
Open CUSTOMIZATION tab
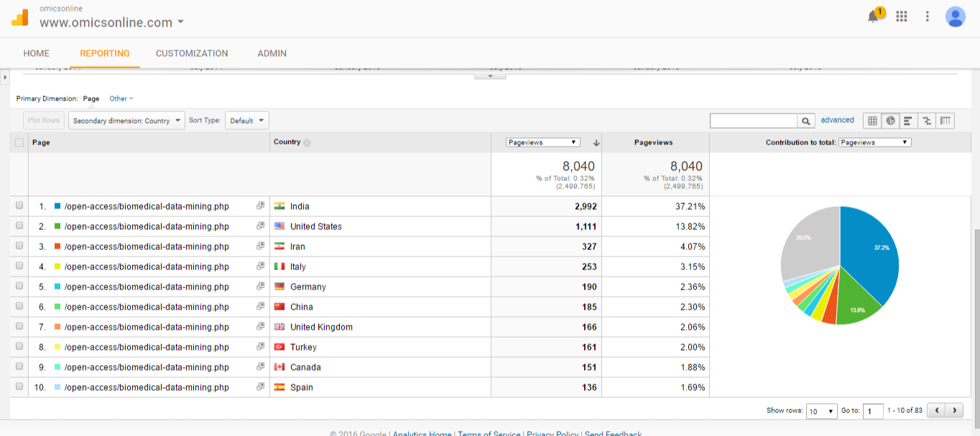pos(192,53)
